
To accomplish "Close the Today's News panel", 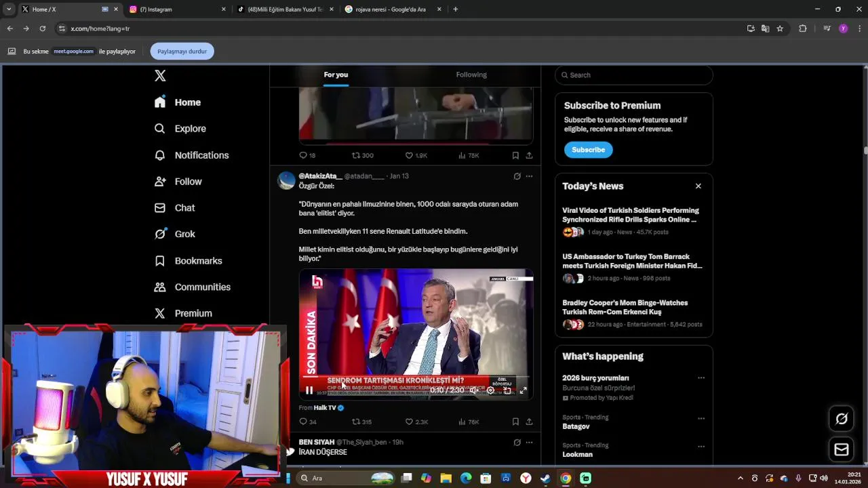I will tap(698, 186).
